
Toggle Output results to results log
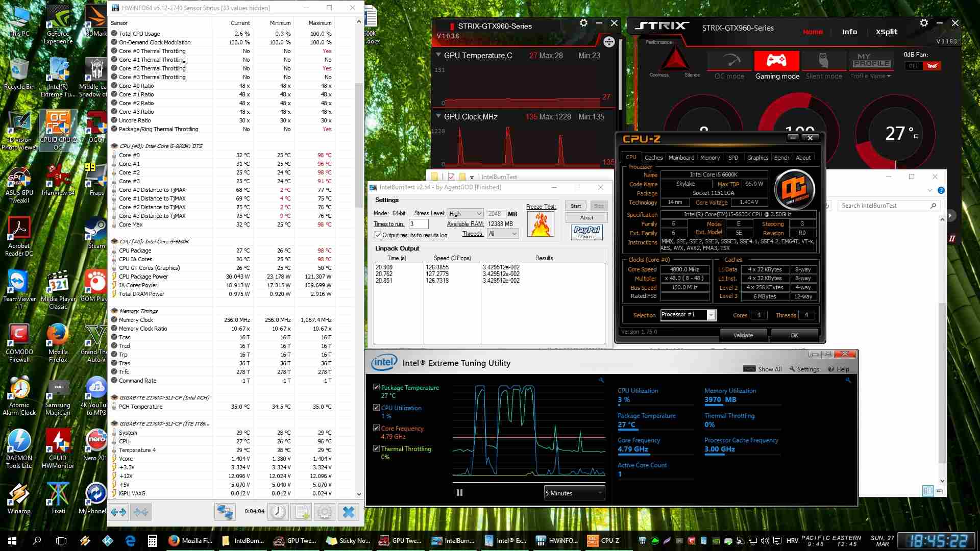[x=378, y=235]
